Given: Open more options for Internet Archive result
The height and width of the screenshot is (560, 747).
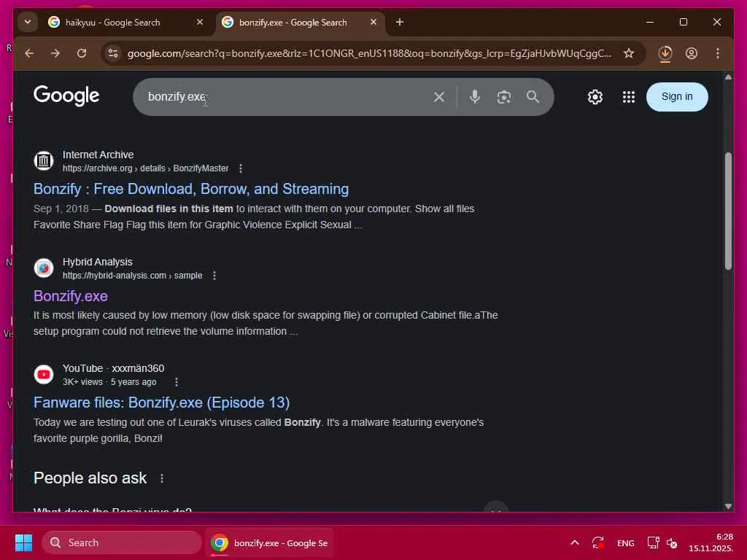Looking at the screenshot, I should tap(241, 168).
